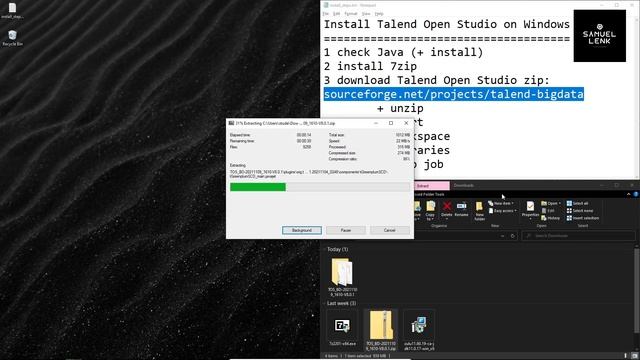
Task: Collapse the 'Today (1)' group in Explorer
Action: click(325, 249)
